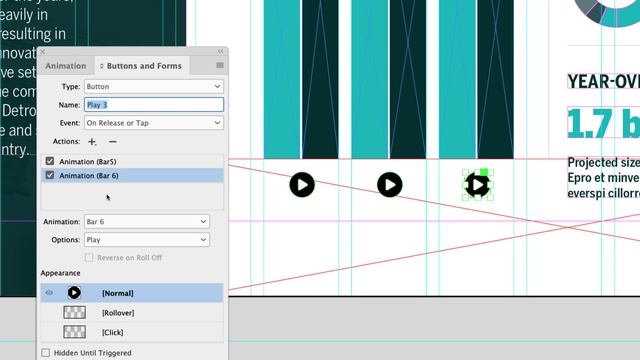
Task: Open the Options dropdown set to Play
Action: click(x=147, y=240)
